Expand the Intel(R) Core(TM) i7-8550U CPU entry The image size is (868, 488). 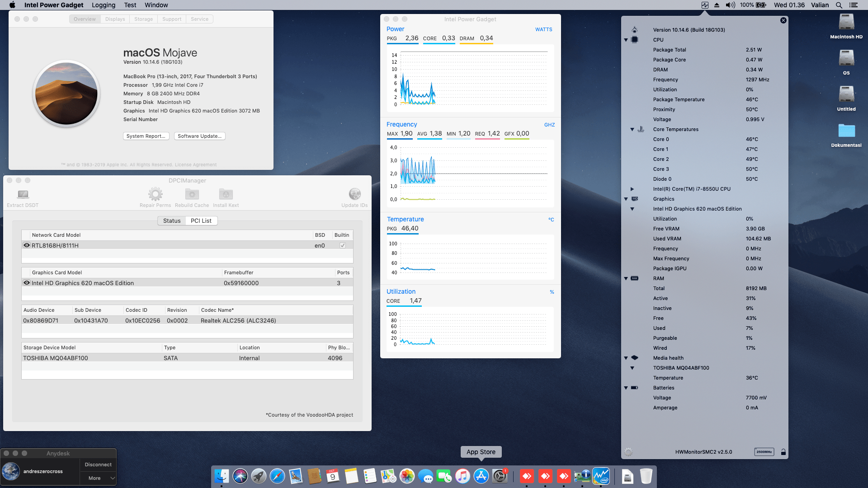pos(632,189)
